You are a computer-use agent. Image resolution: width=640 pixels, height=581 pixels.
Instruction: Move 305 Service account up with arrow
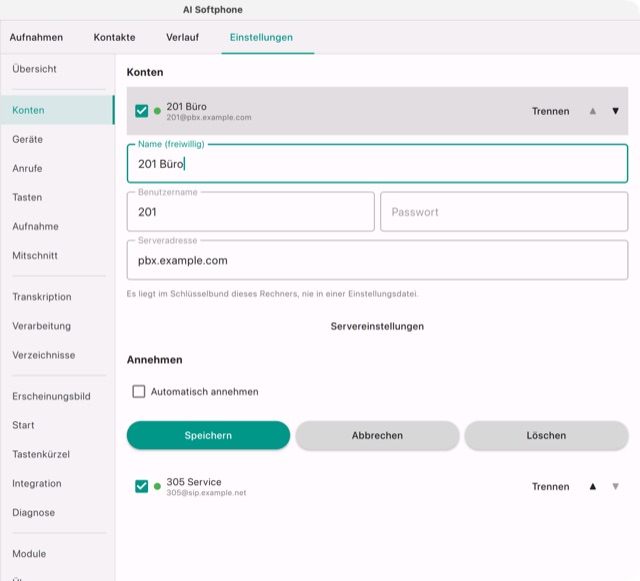[x=593, y=486]
